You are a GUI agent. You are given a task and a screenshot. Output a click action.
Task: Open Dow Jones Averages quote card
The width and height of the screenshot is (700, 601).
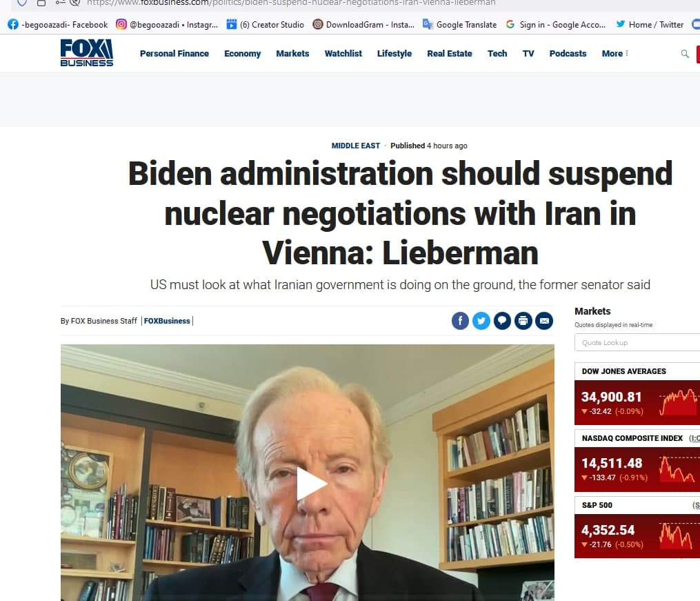tap(637, 394)
